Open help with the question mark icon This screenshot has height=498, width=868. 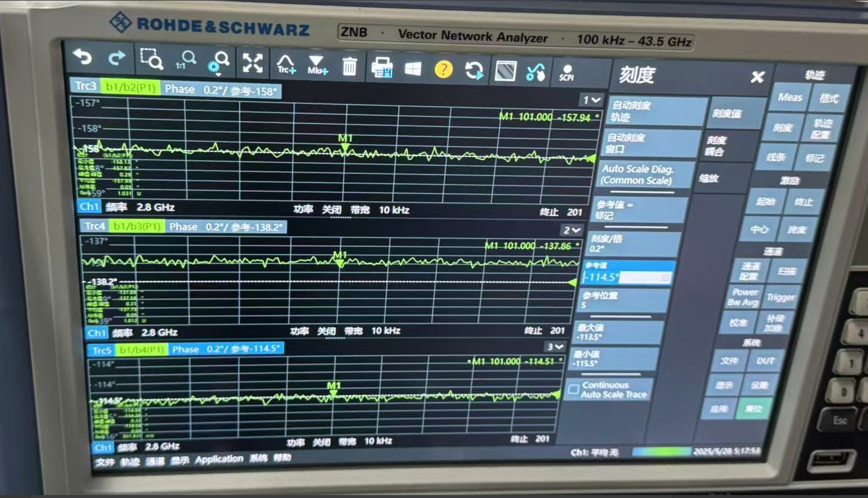pos(443,69)
